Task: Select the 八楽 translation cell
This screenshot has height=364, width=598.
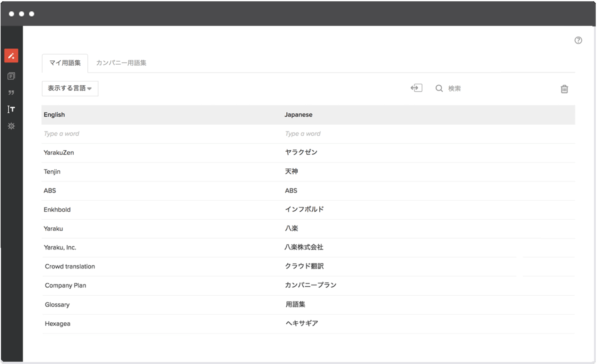Action: click(292, 228)
